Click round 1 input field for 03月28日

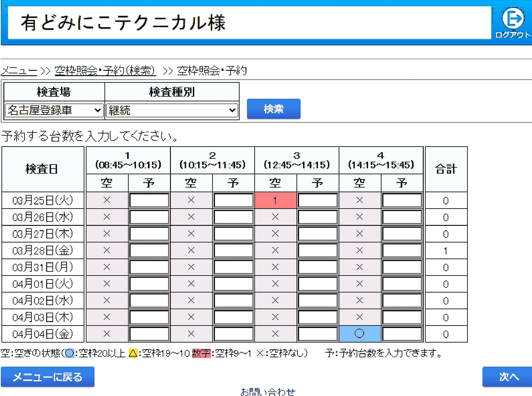point(149,251)
